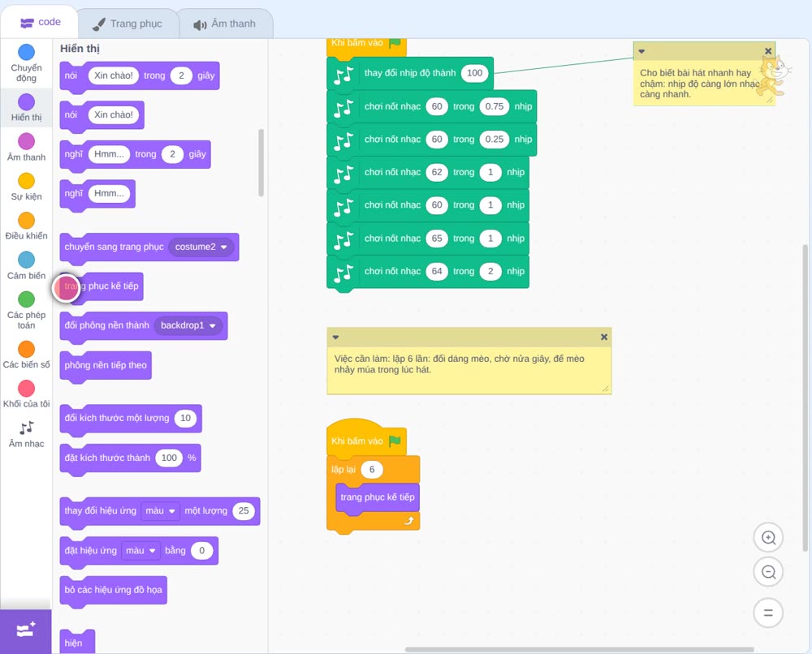Click the workspace horizontal scrollbar
Viewport: 812px width, 654px height.
pos(579,649)
